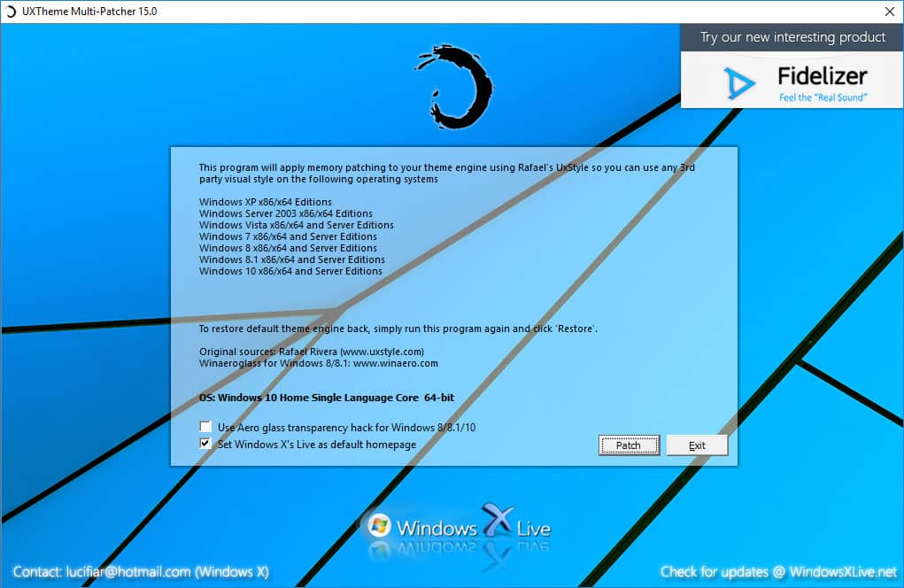
Task: Click the Patch button
Action: (629, 445)
